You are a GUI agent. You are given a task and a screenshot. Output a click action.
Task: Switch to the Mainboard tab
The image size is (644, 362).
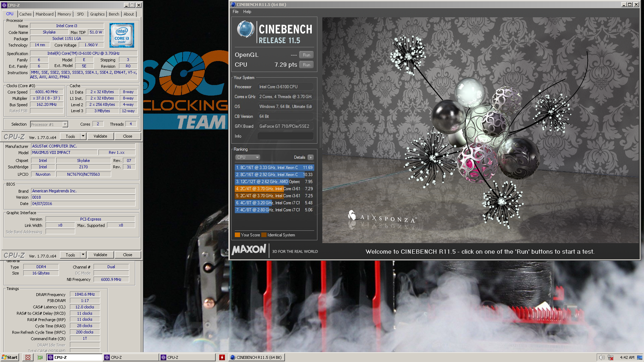pos(44,14)
